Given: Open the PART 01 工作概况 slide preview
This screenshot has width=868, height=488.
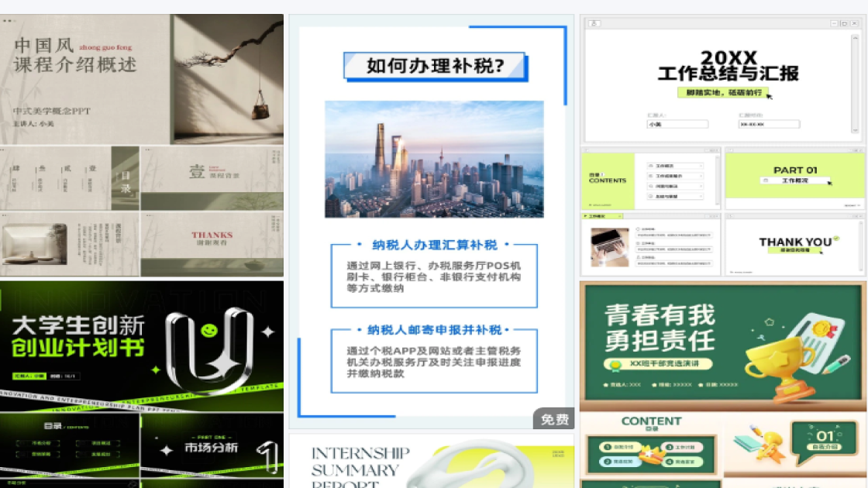Looking at the screenshot, I should point(795,179).
